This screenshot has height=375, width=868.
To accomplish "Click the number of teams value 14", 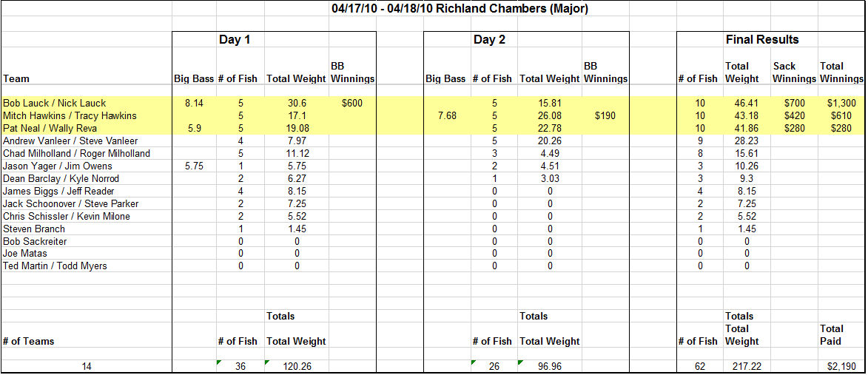I will pyautogui.click(x=87, y=366).
